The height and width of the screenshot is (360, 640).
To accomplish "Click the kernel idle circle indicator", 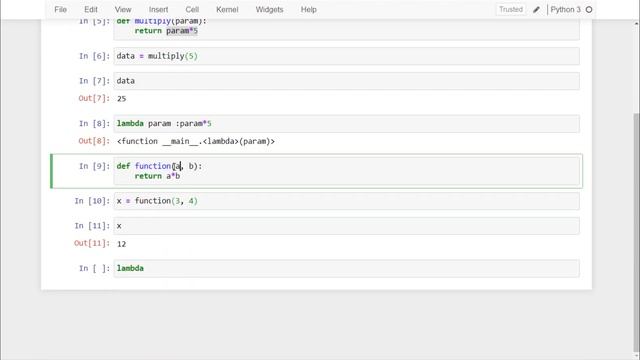I will 589,10.
